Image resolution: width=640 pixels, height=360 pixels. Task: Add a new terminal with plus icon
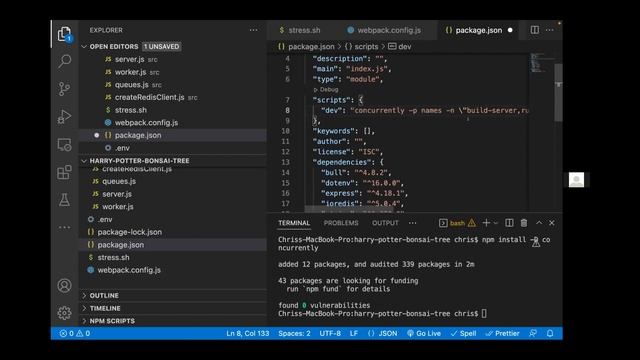coord(486,223)
